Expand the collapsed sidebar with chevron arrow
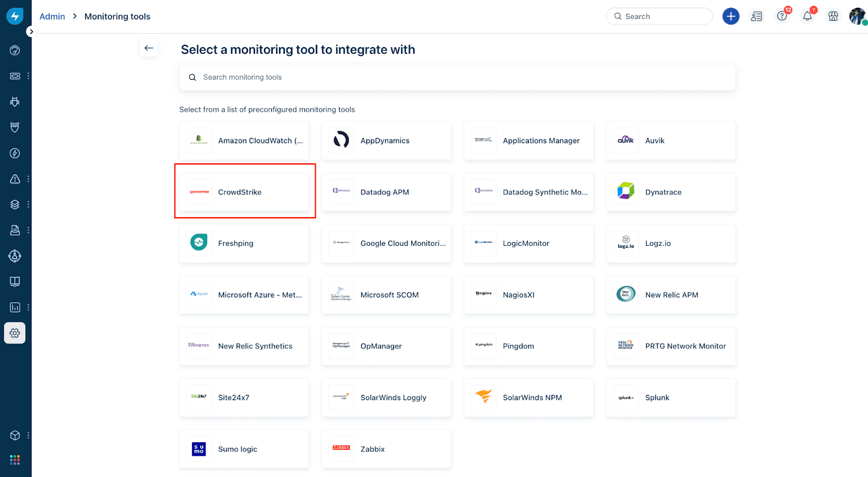Image resolution: width=868 pixels, height=477 pixels. [x=31, y=31]
